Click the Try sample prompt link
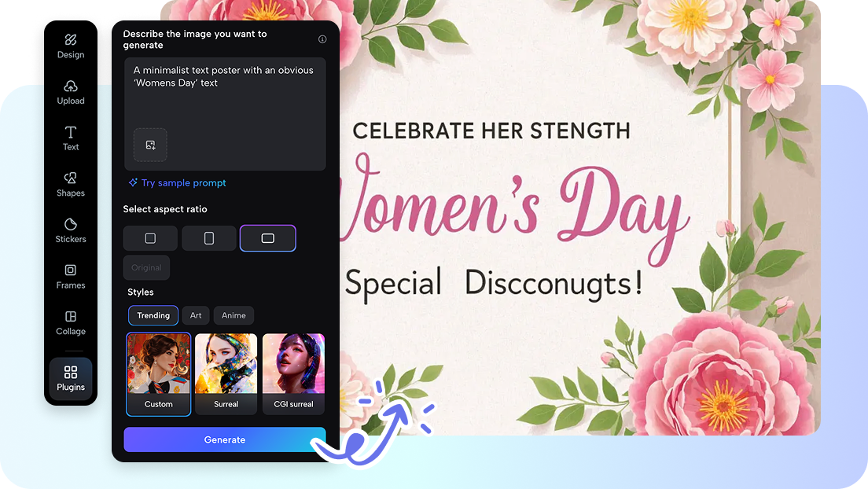Image resolution: width=868 pixels, height=489 pixels. coord(177,182)
